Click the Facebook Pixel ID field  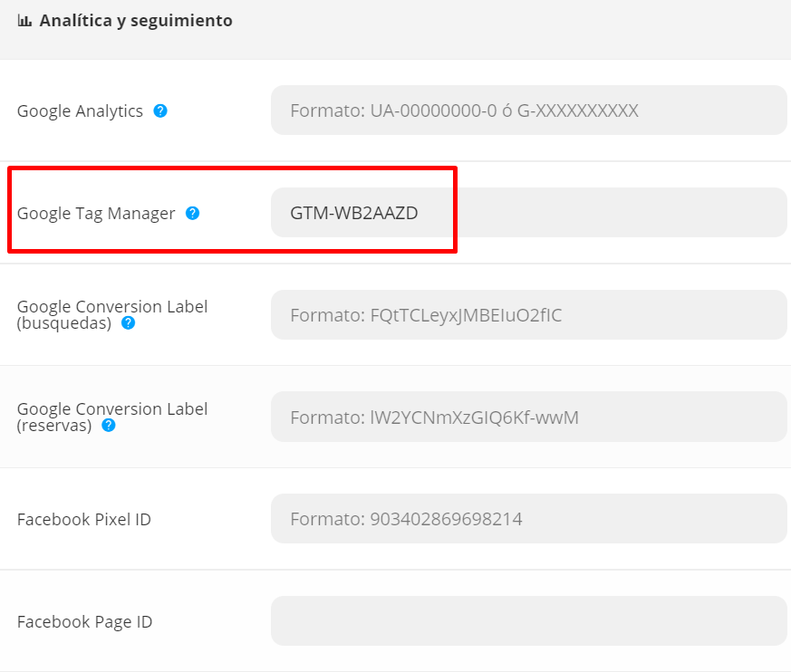point(529,518)
